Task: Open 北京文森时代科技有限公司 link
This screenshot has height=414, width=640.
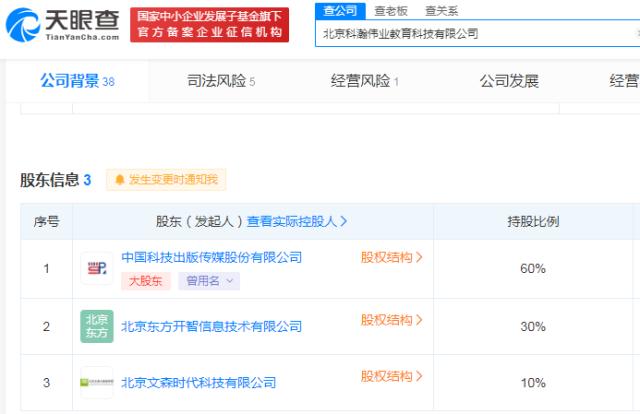Action: click(199, 383)
